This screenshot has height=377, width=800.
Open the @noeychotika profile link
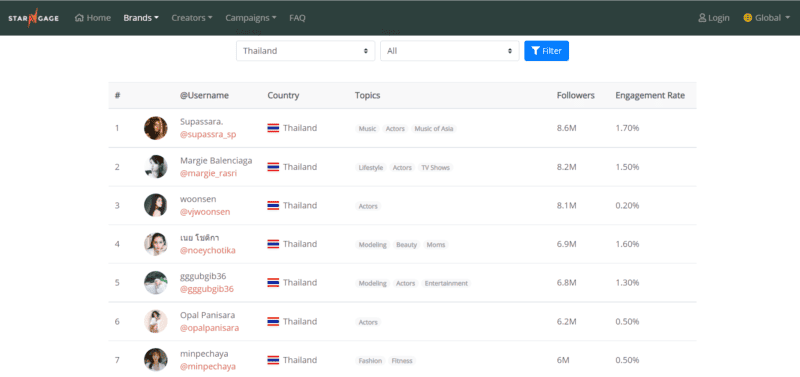pyautogui.click(x=208, y=250)
